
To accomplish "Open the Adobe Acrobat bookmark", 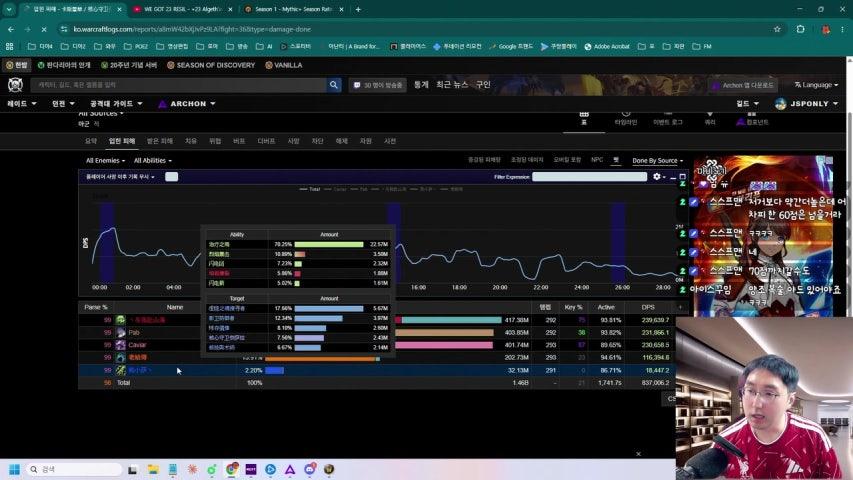I will tap(607, 47).
